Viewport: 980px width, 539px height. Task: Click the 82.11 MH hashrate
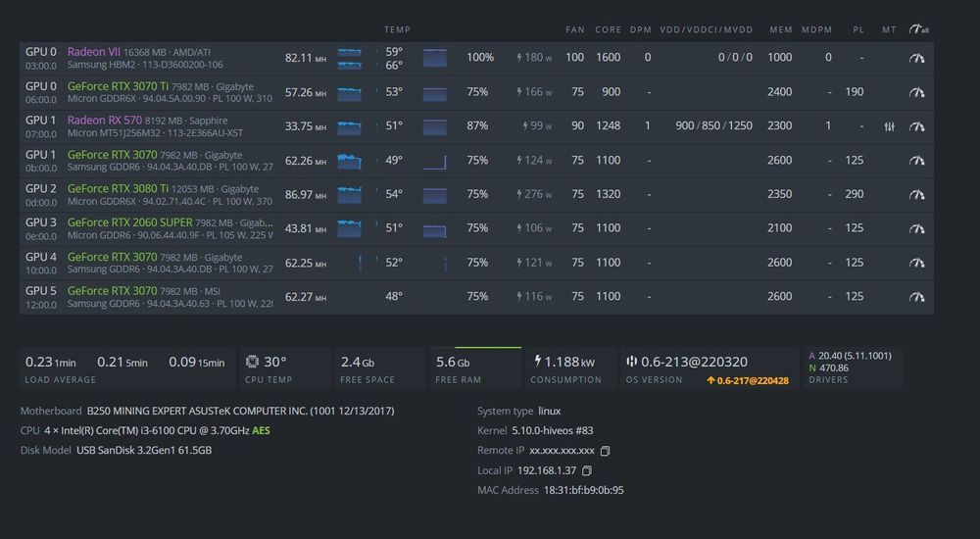point(306,58)
